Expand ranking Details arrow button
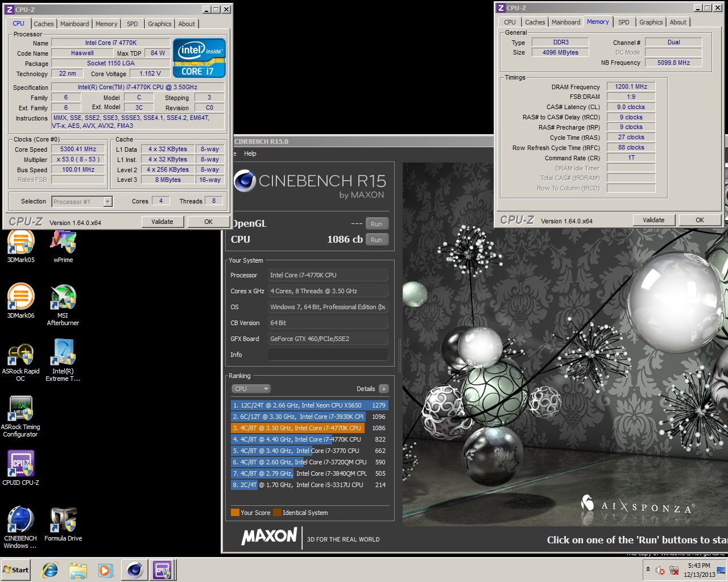The width and height of the screenshot is (728, 582). [384, 389]
